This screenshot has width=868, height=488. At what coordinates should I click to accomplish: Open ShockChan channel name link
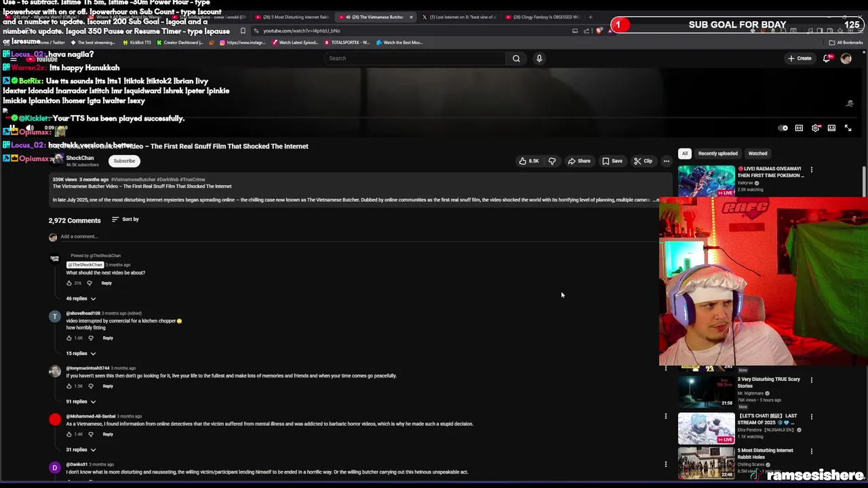80,158
